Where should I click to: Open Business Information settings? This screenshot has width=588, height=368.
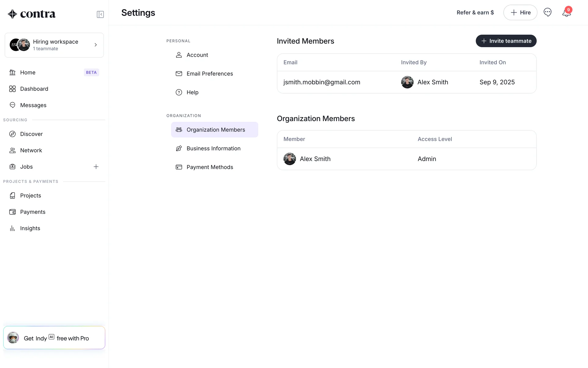(213, 148)
